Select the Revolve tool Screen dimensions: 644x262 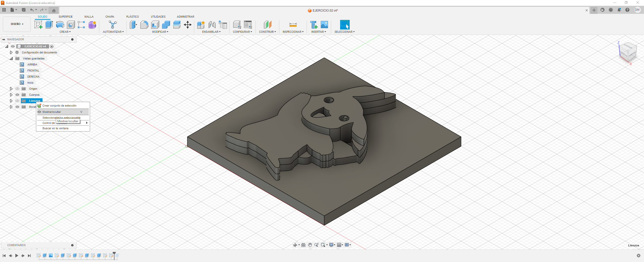[60, 25]
